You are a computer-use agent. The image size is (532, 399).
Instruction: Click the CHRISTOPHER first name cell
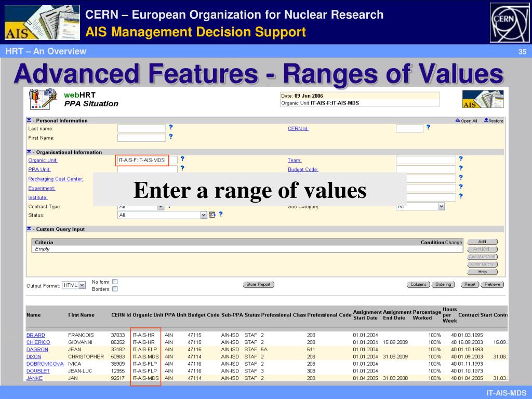(x=86, y=356)
